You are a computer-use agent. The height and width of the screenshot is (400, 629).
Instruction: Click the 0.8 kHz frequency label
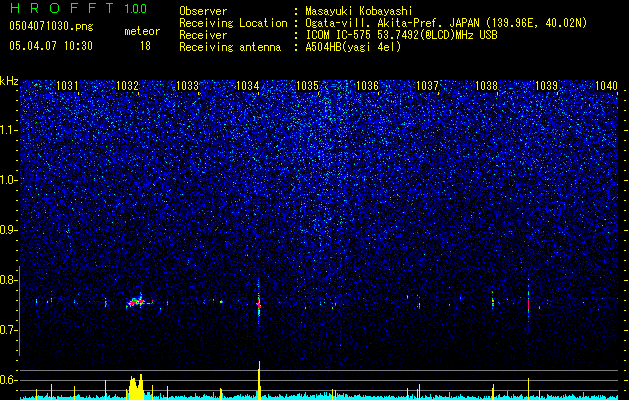(8, 280)
